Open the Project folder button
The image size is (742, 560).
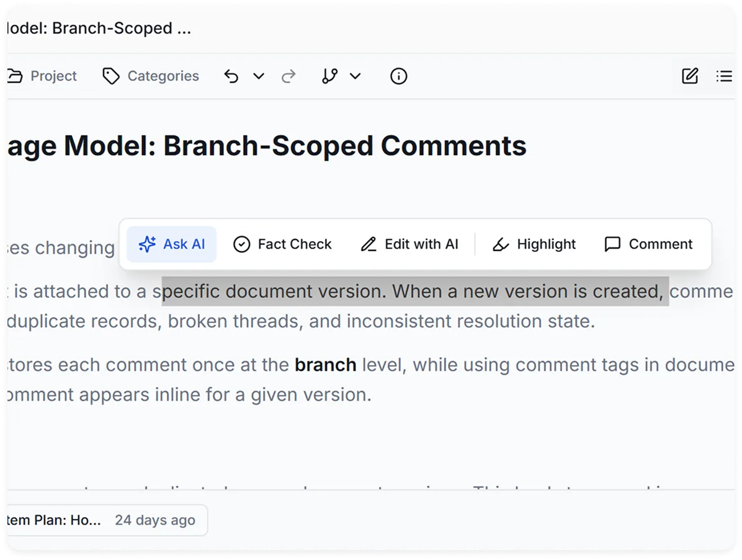(x=42, y=76)
